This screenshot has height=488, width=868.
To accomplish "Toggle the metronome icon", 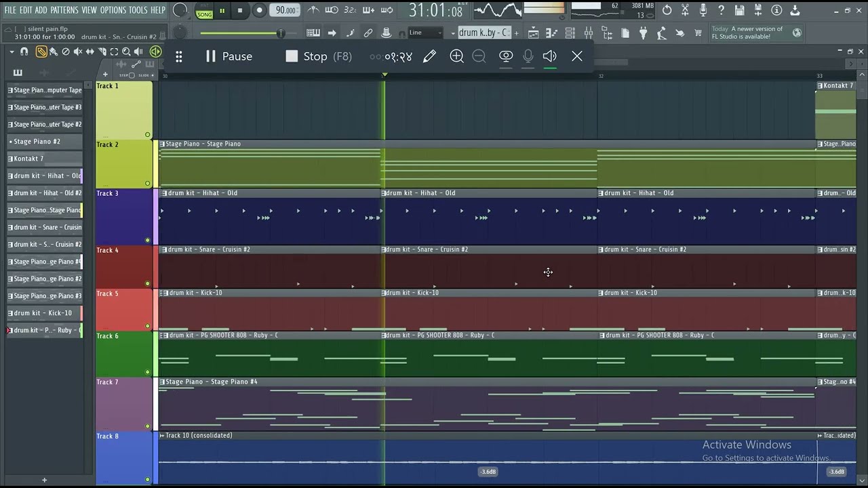I will coord(313,10).
